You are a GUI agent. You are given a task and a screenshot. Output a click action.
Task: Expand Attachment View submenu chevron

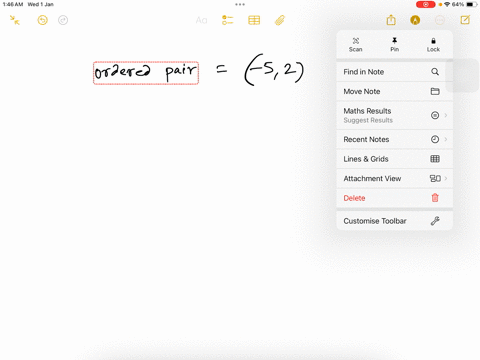pos(446,178)
